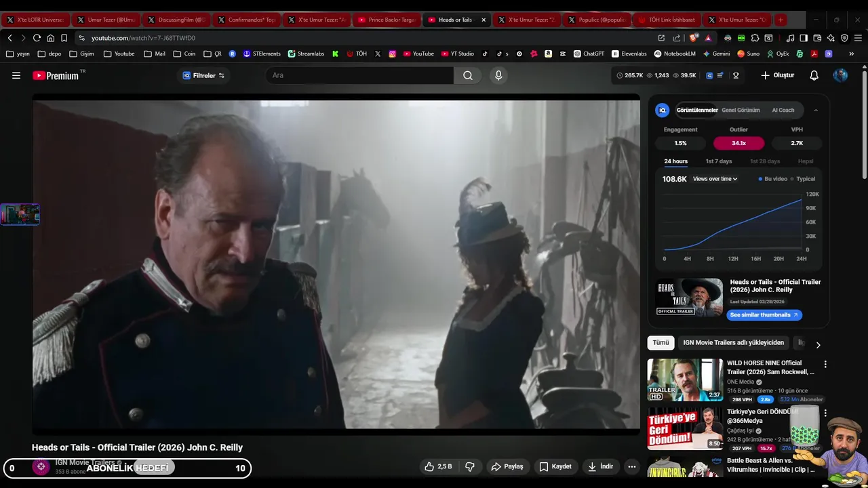Click the Brave Shields lion icon
This screenshot has width=868, height=488.
pos(693,38)
